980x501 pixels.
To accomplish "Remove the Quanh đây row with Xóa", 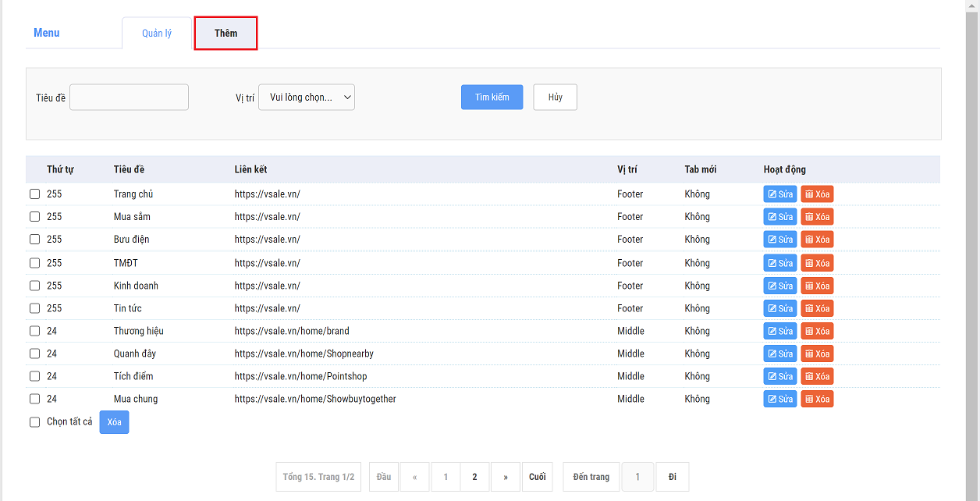I will [817, 354].
